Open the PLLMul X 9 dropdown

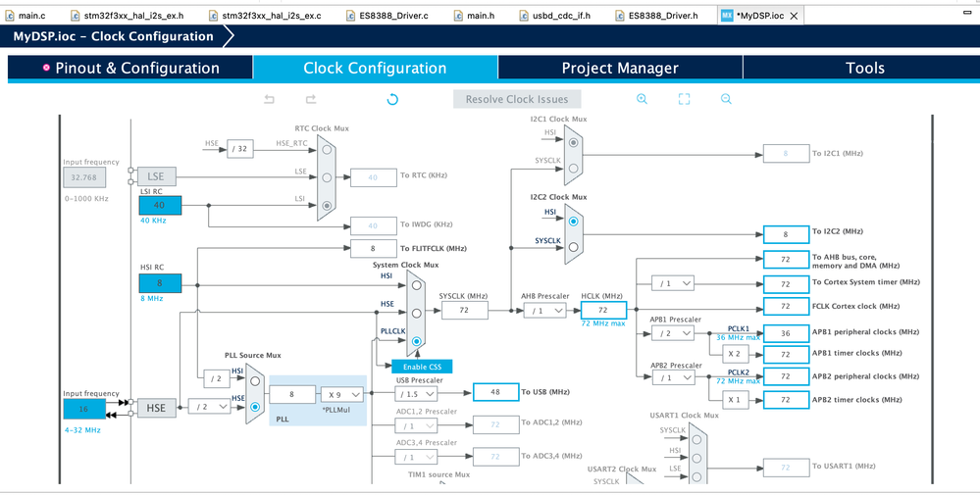(x=342, y=394)
